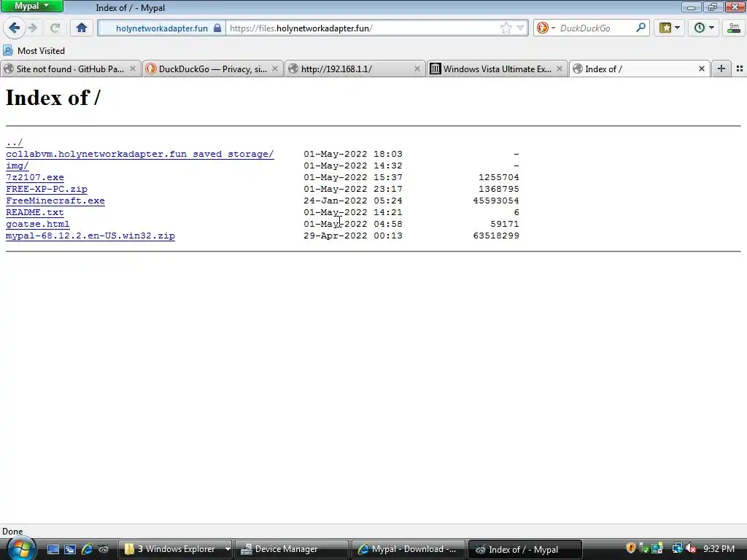Image resolution: width=747 pixels, height=560 pixels.
Task: Click the Show Desktop quick launch icon
Action: click(x=53, y=549)
